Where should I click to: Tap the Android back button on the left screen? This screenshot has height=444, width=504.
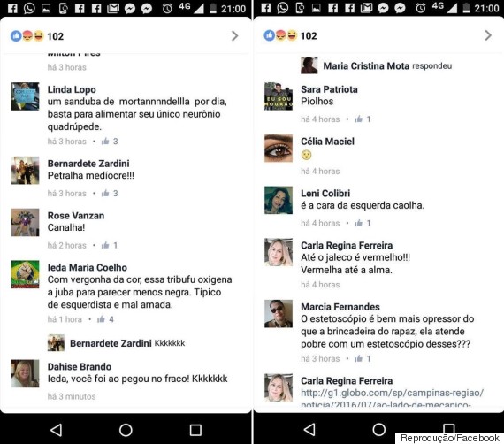point(57,430)
